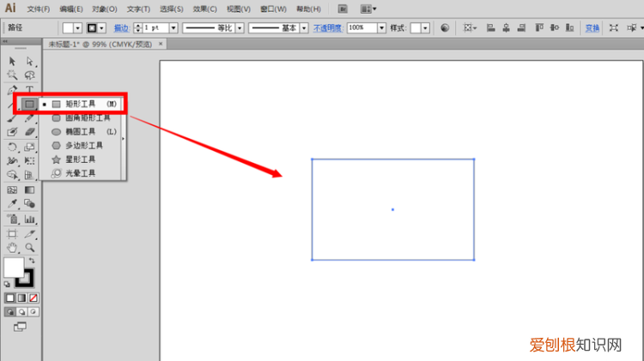This screenshot has height=361, width=644.
Task: Click the 变换 transform link
Action: pos(592,27)
